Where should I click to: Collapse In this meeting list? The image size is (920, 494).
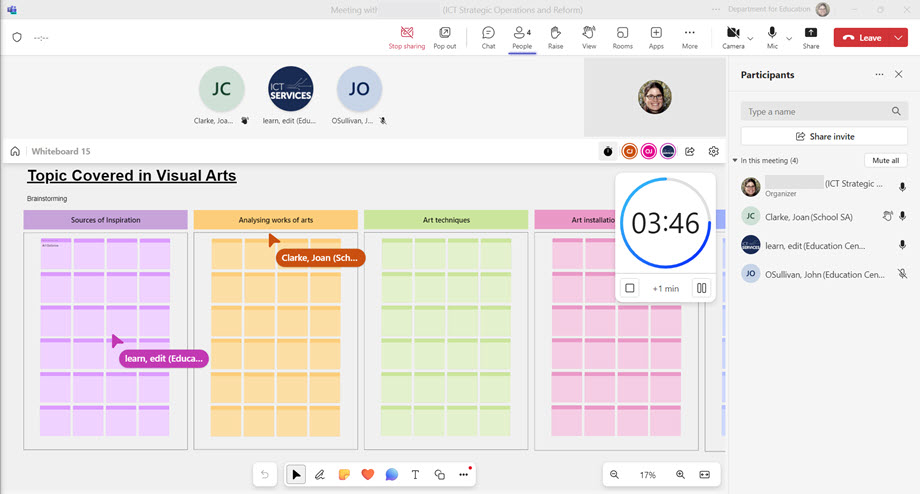point(735,161)
